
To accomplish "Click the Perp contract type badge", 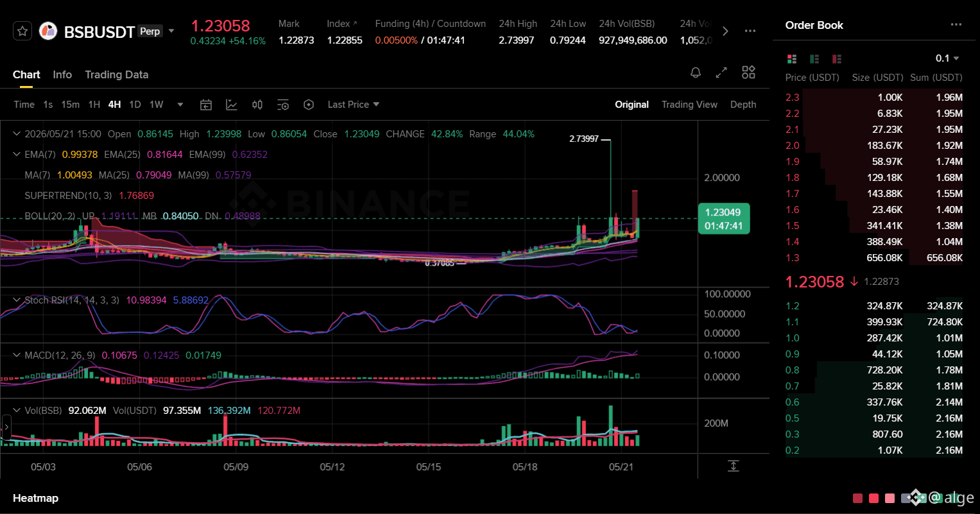I will coord(150,31).
